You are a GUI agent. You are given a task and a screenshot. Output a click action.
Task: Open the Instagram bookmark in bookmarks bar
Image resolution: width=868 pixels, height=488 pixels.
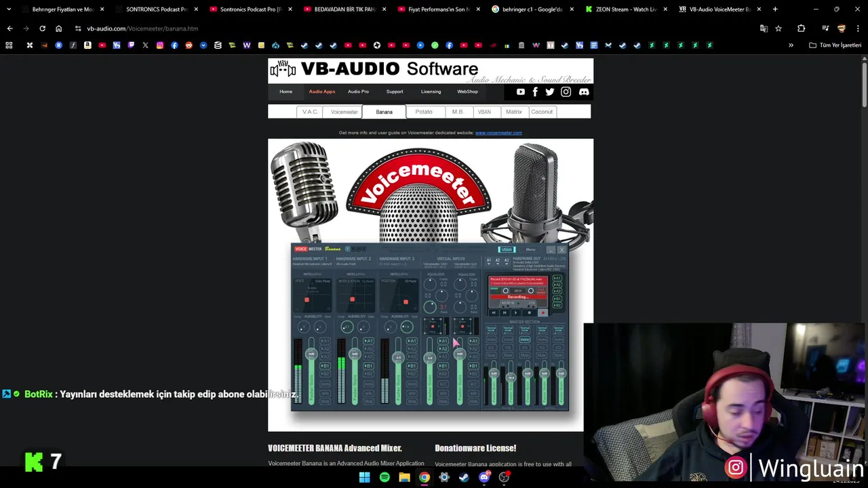pyautogui.click(x=160, y=45)
